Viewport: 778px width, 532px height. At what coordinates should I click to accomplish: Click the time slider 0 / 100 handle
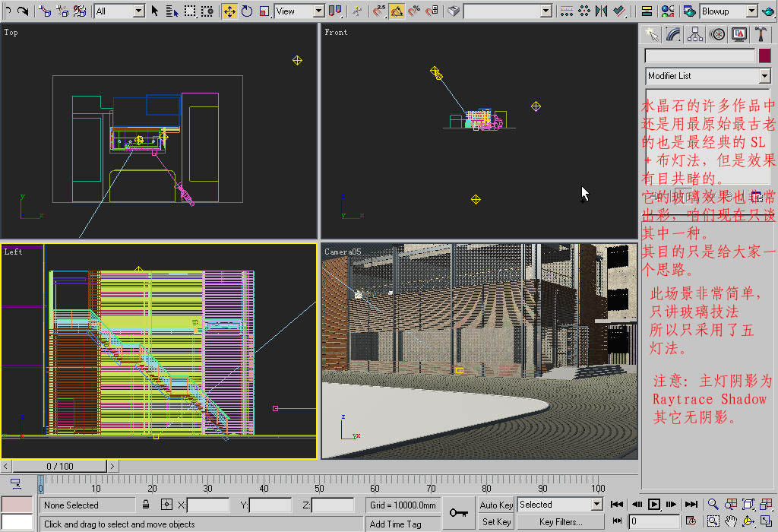59,466
